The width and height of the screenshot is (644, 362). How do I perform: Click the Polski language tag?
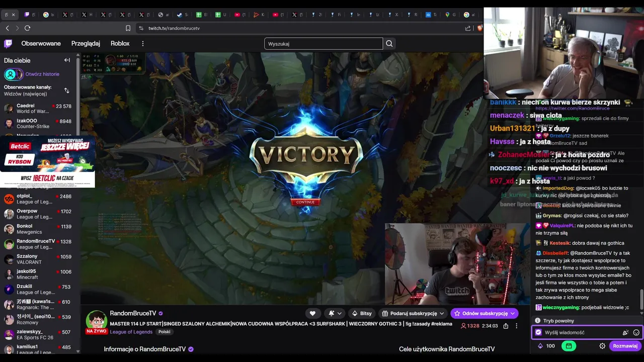pyautogui.click(x=164, y=332)
